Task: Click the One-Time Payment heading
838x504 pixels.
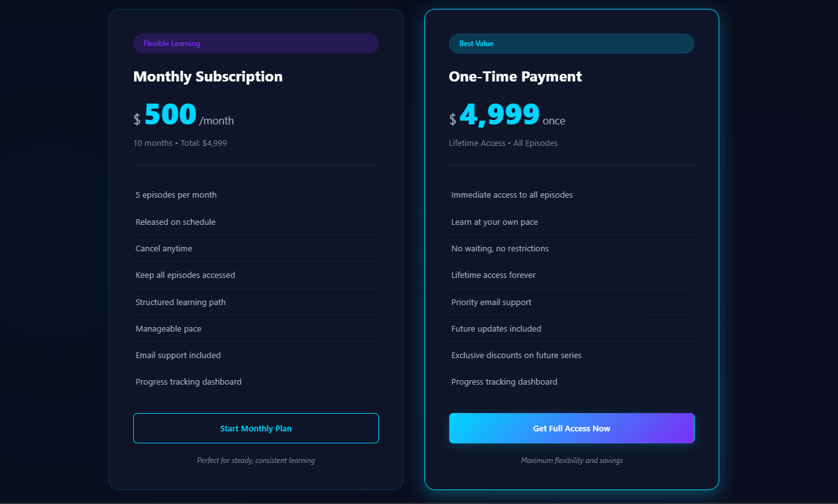Action: tap(515, 76)
